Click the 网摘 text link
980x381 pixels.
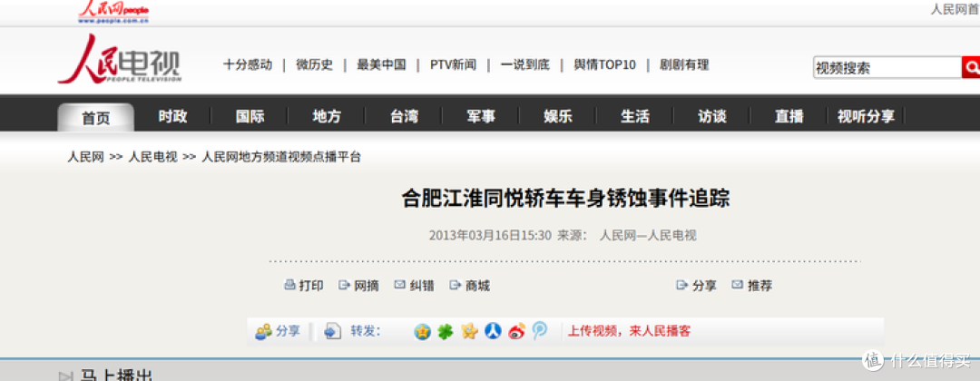click(x=367, y=286)
